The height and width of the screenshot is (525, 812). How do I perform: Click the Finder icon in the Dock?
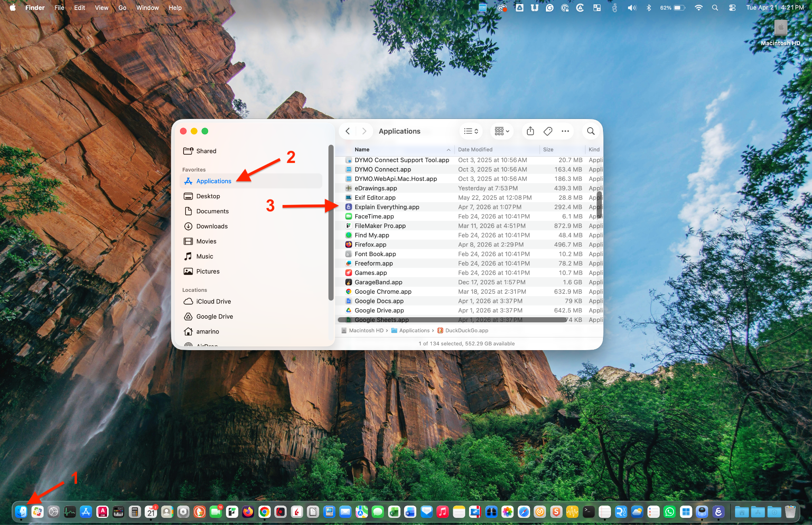pyautogui.click(x=21, y=512)
